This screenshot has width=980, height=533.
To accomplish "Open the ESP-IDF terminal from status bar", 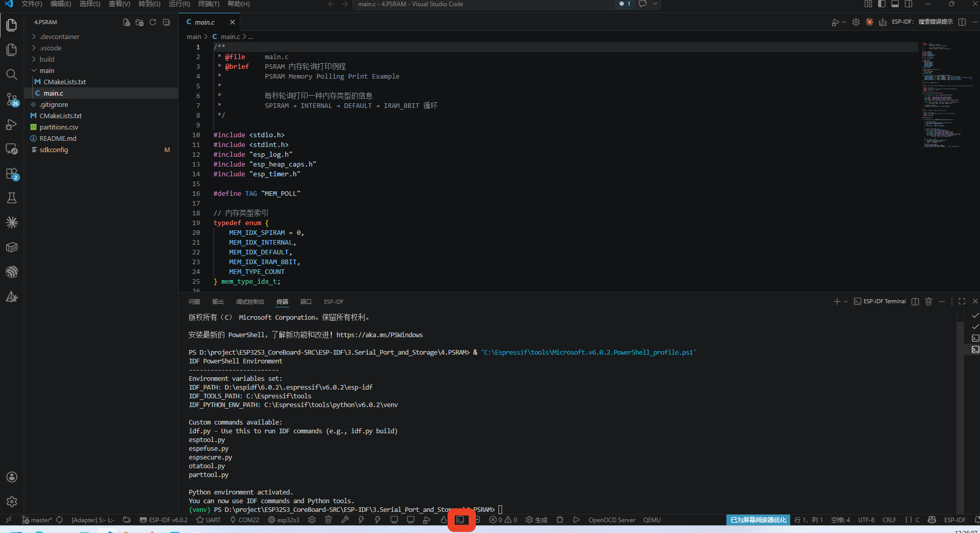I will click(x=460, y=520).
